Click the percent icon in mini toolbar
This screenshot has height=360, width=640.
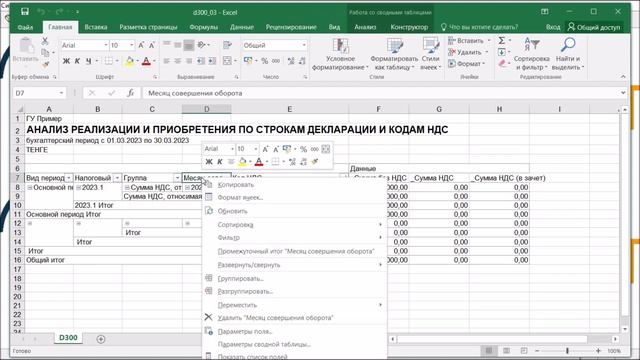tap(303, 149)
